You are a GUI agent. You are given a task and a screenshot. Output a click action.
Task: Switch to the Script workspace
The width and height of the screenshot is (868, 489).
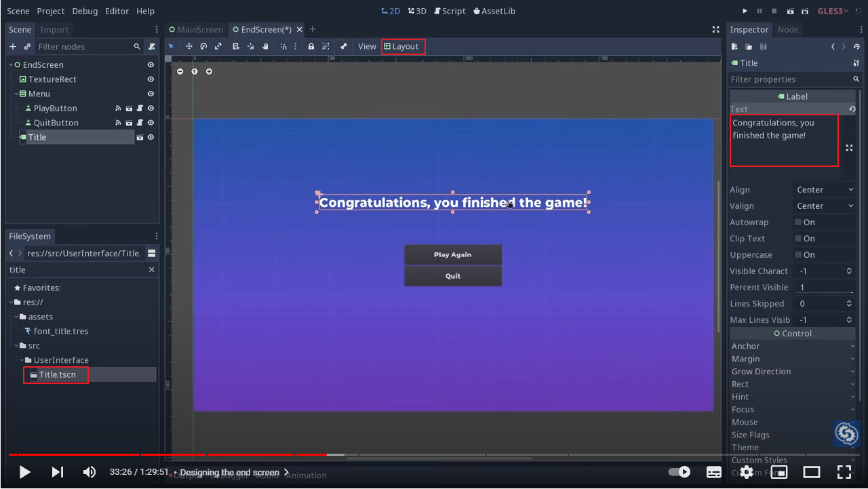click(450, 11)
